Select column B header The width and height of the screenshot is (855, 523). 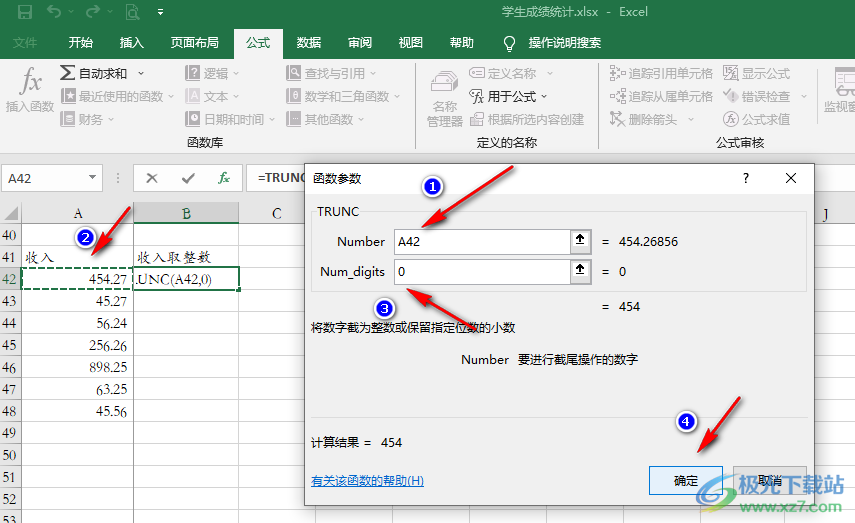pos(186,213)
